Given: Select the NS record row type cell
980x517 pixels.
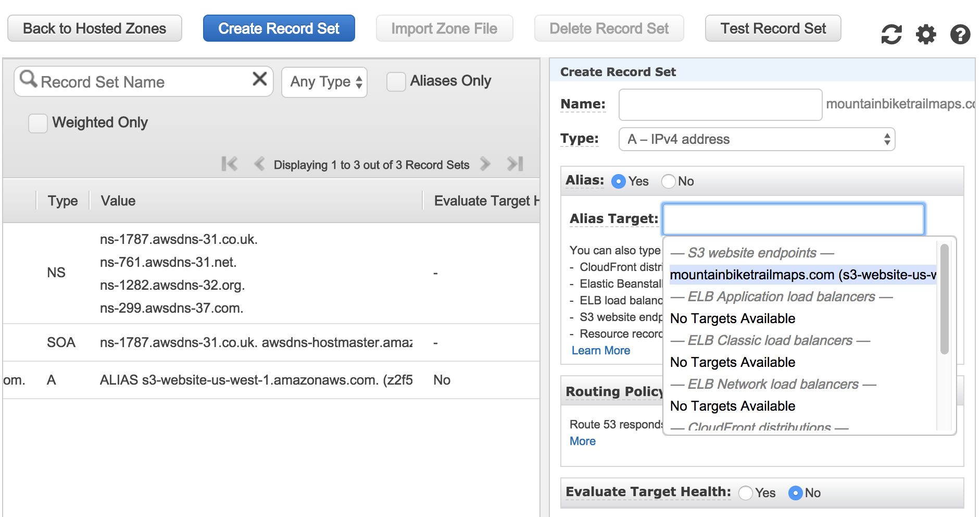Looking at the screenshot, I should [56, 273].
